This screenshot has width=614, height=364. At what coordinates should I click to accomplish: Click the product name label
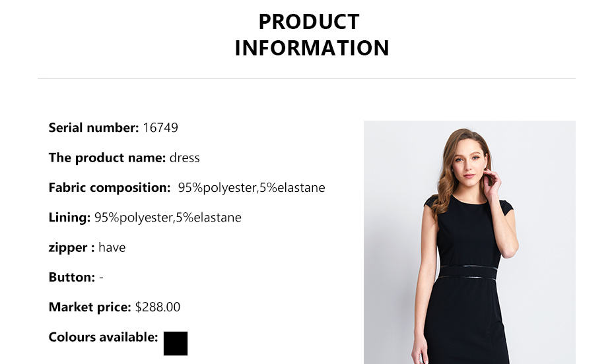(107, 158)
